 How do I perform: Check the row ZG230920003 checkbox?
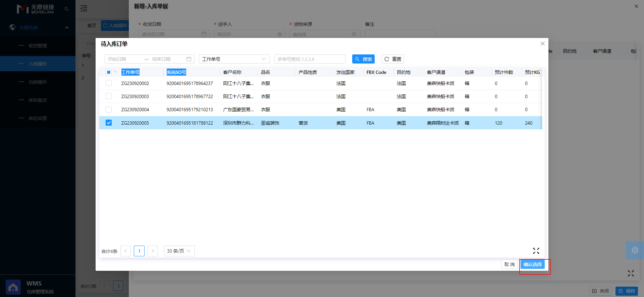[x=108, y=96]
